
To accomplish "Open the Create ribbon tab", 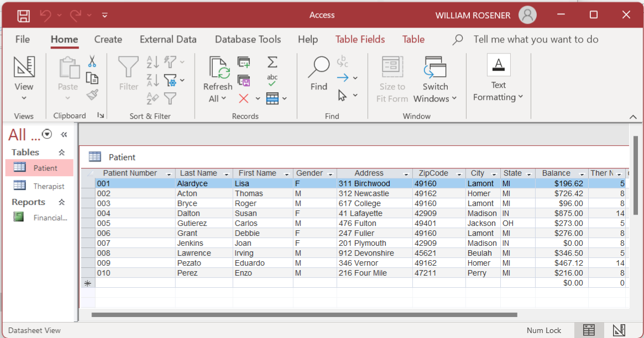I will [108, 39].
